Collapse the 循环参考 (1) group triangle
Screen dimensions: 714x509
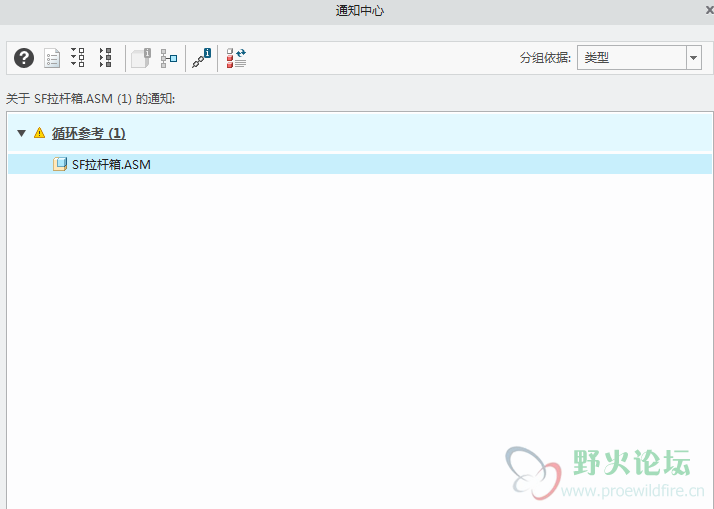[21, 133]
